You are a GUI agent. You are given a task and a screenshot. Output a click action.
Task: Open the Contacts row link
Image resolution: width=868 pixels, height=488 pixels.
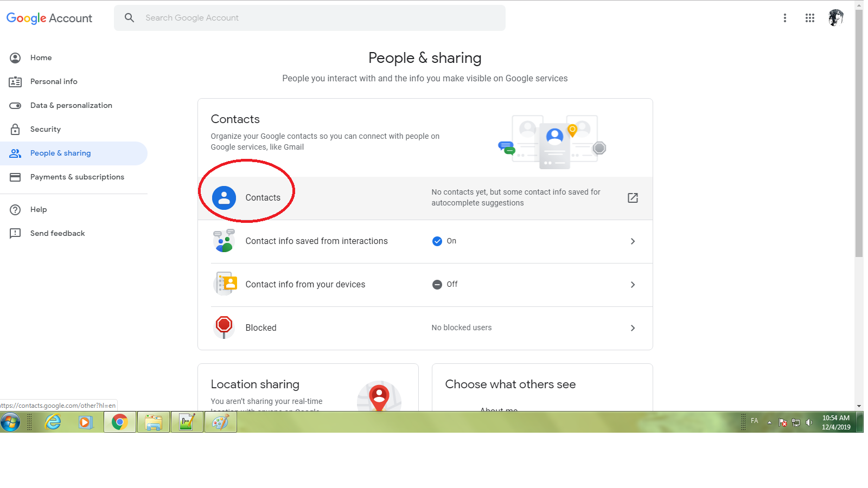tap(425, 198)
